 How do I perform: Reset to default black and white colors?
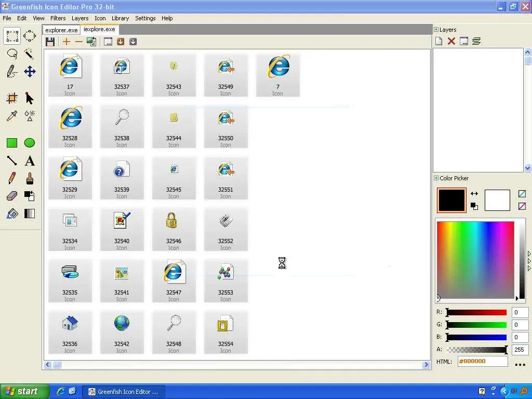click(474, 206)
